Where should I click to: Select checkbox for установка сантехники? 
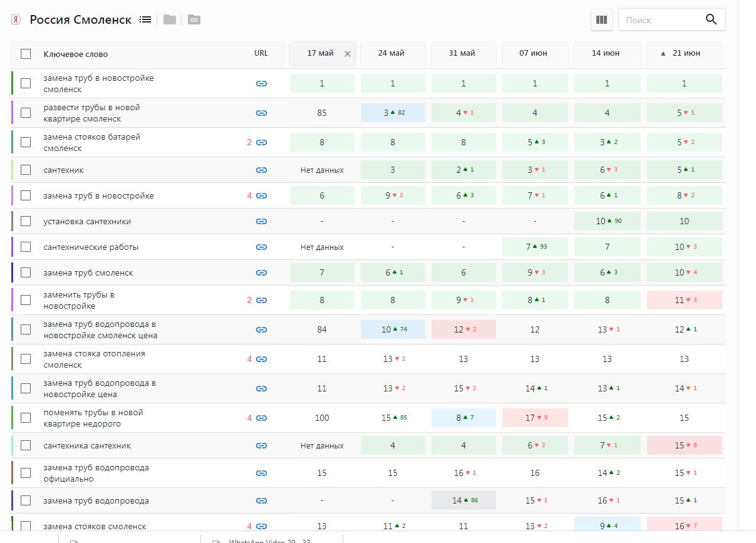tap(26, 221)
